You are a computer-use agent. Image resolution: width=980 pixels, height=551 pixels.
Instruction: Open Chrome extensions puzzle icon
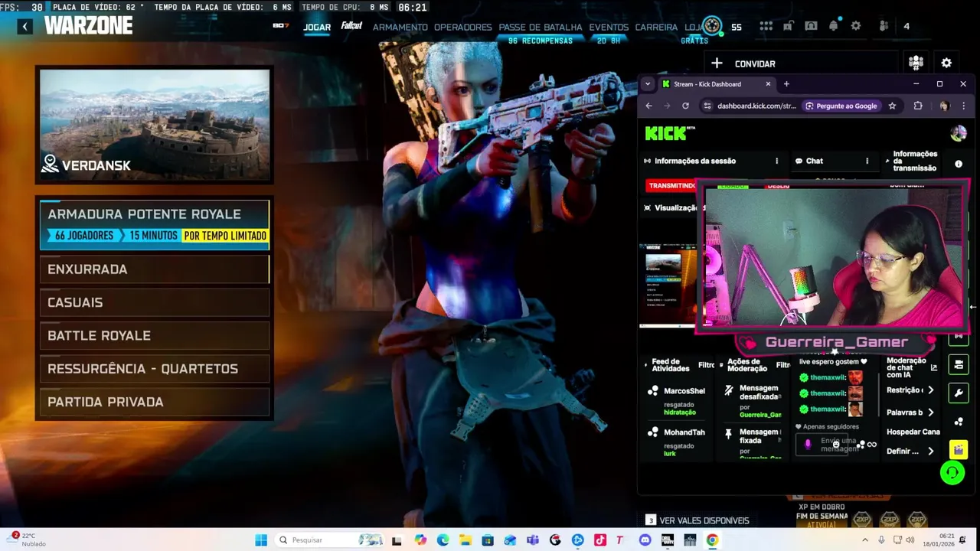(918, 106)
